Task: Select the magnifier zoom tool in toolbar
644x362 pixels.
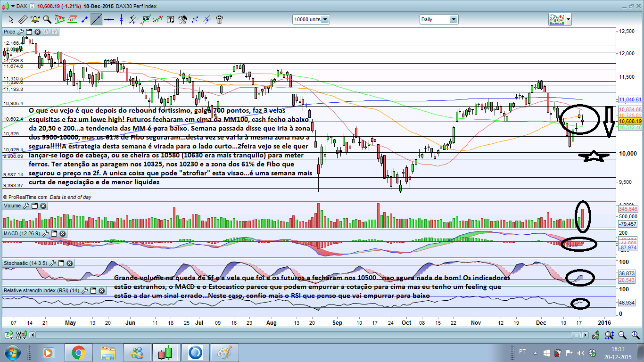Action: [47, 19]
